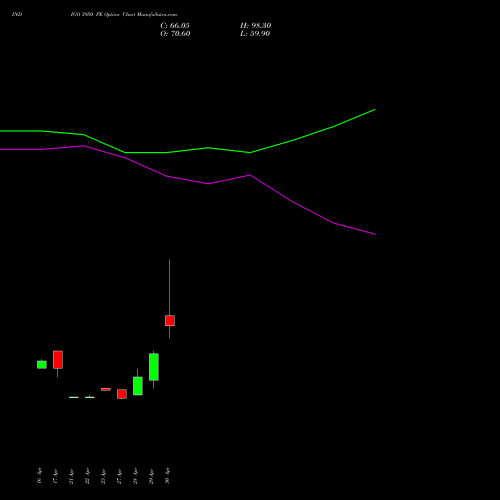Image resolution: width=500 pixels, height=500 pixels.
Task: Click the green candle for 29 Apr
Action: click(x=154, y=367)
